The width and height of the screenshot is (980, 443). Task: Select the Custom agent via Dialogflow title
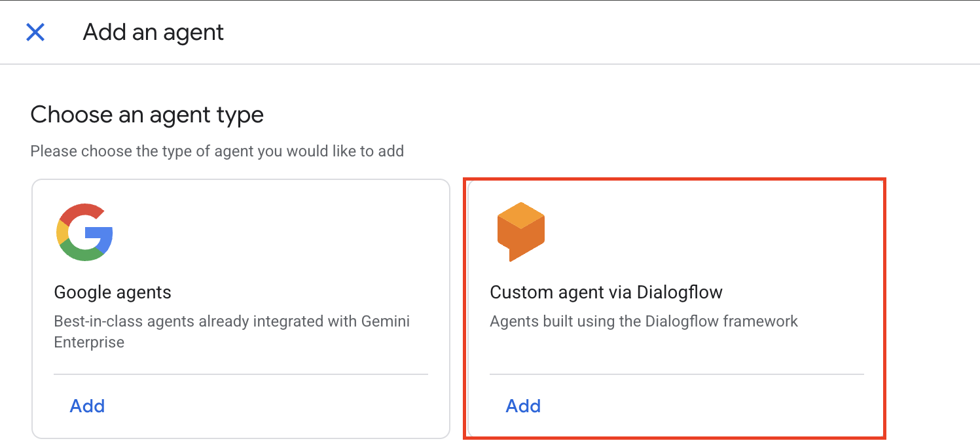click(606, 292)
